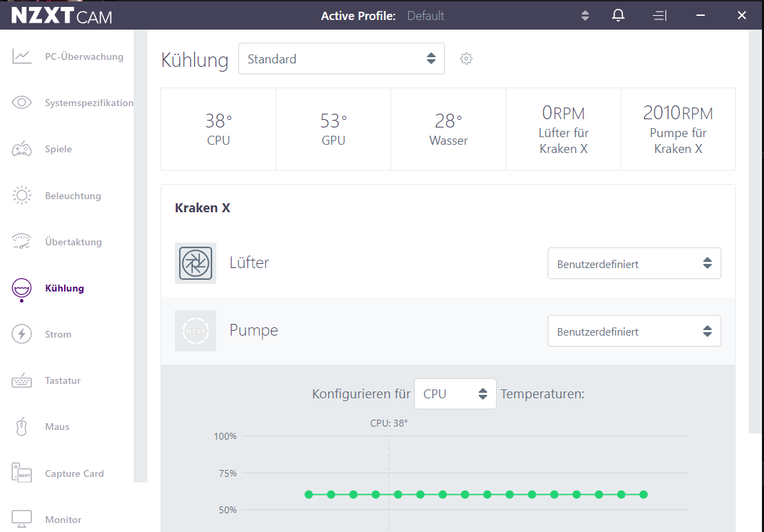Toggle the sidebar collapse icon in title bar
The image size is (764, 532).
pos(660,16)
